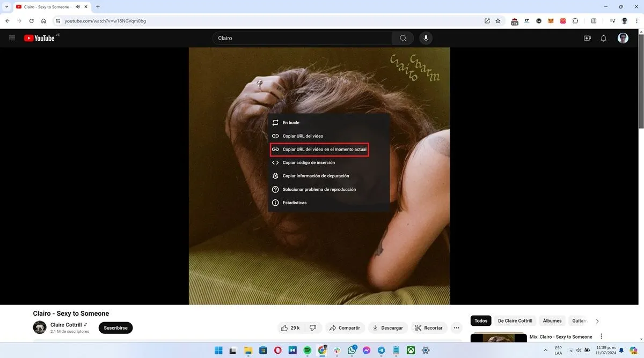Open the Mix: Clairo playlist options menu
Viewport: 644px width, 358px height.
pyautogui.click(x=601, y=337)
